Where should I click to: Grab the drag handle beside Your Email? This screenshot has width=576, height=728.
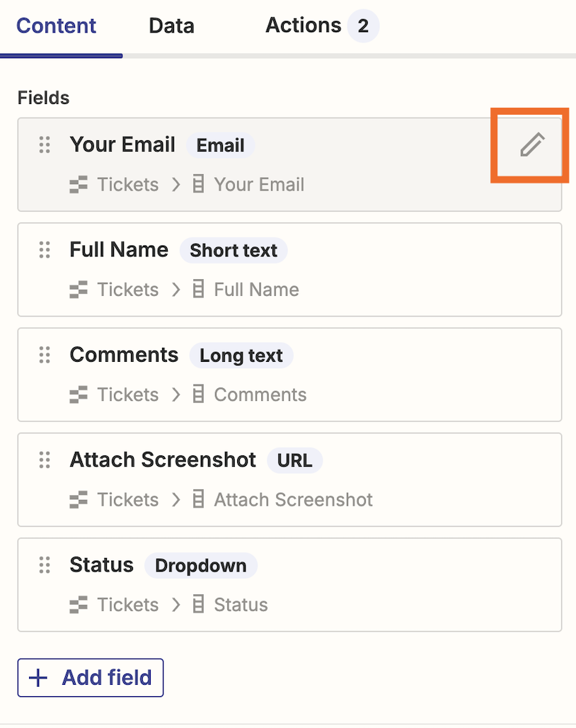pyautogui.click(x=45, y=145)
